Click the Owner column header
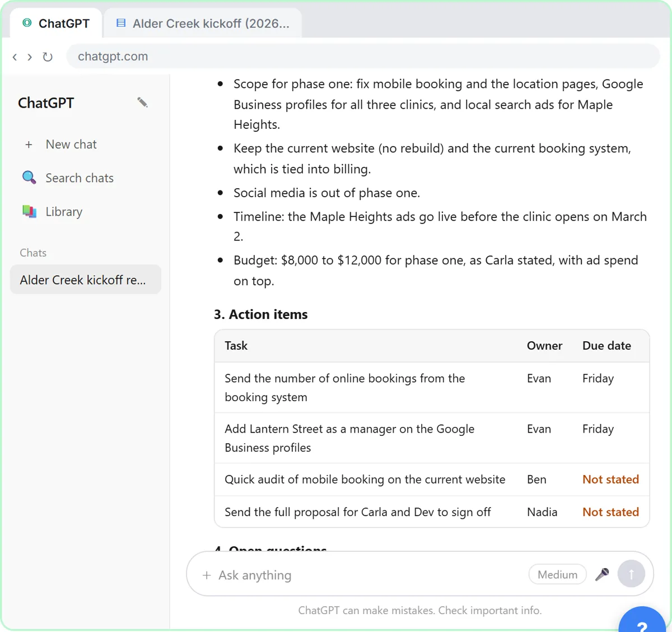672x632 pixels. click(544, 346)
